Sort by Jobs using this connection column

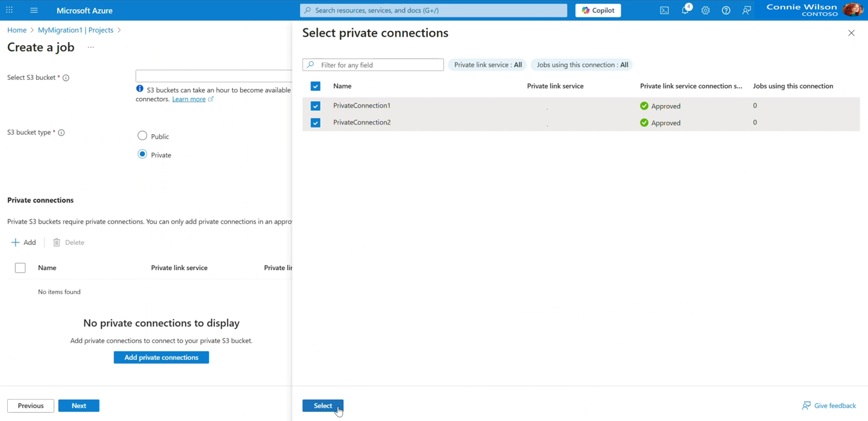point(793,86)
